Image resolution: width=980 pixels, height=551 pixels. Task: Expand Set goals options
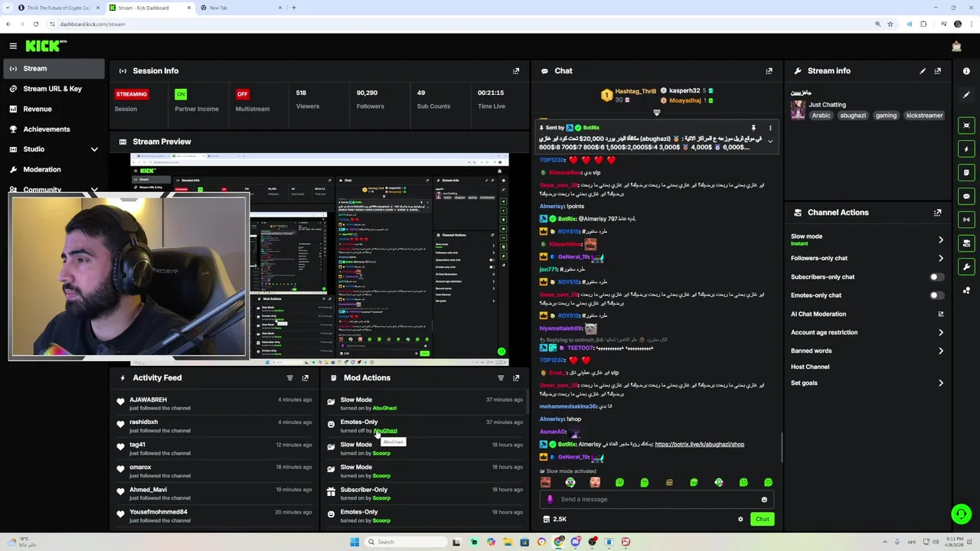tap(941, 383)
